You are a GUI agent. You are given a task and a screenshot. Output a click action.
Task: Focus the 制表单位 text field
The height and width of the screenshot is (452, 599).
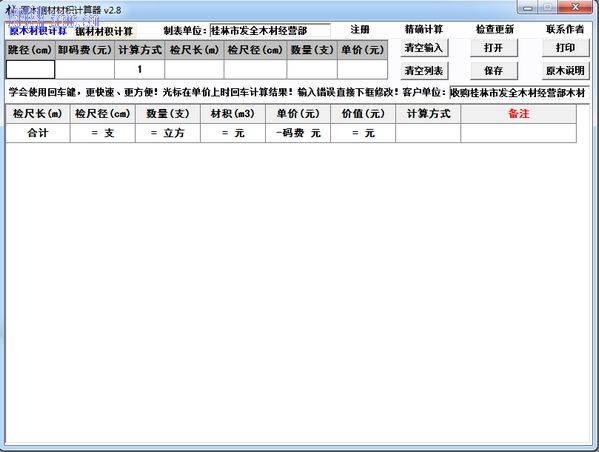[270, 31]
